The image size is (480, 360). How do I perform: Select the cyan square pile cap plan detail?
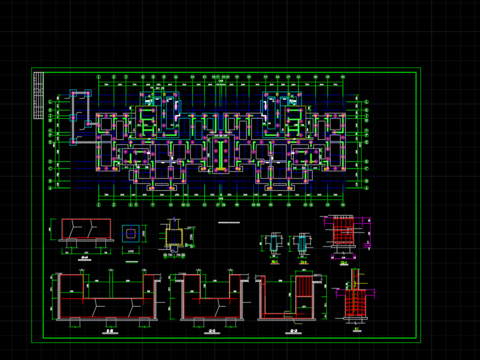click(131, 234)
